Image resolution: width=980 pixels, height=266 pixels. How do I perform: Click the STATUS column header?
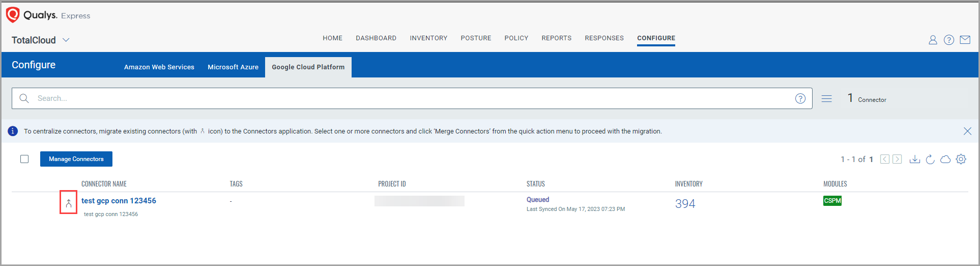pyautogui.click(x=535, y=184)
